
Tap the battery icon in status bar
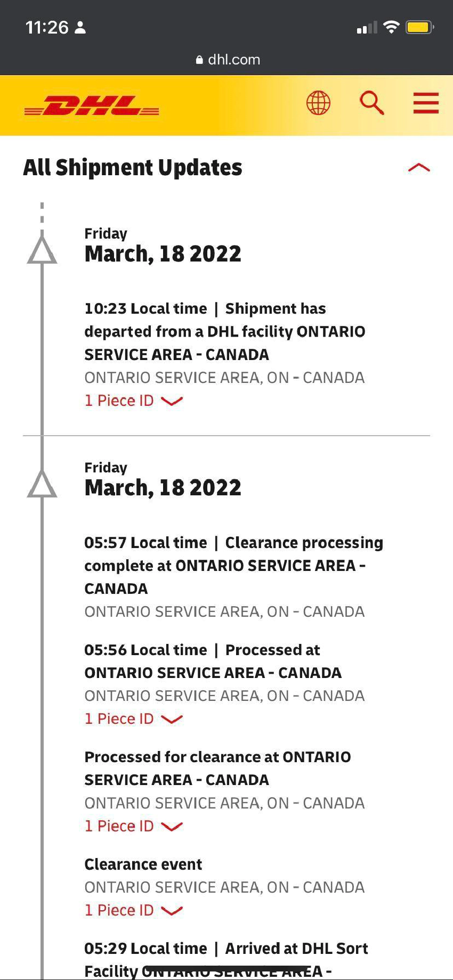(x=419, y=27)
